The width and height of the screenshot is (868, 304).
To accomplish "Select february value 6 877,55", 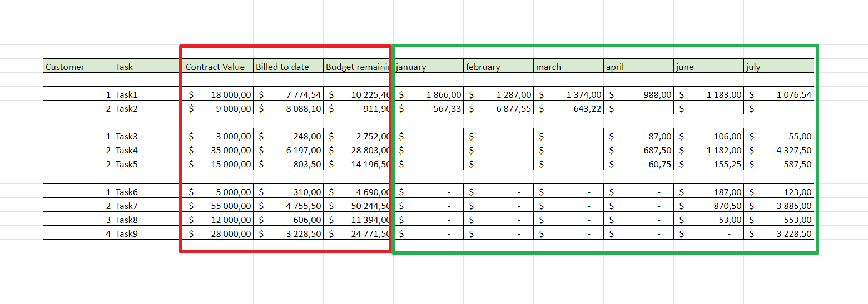I will [x=499, y=108].
